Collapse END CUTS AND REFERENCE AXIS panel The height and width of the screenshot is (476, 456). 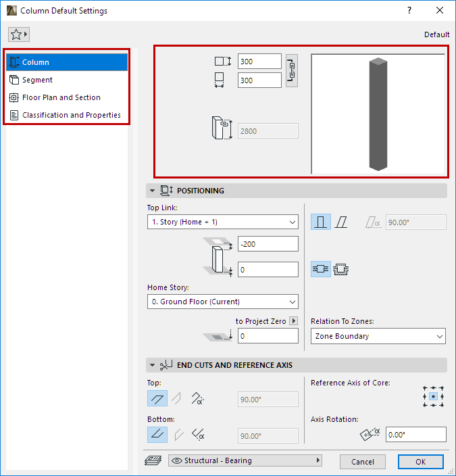tap(152, 365)
